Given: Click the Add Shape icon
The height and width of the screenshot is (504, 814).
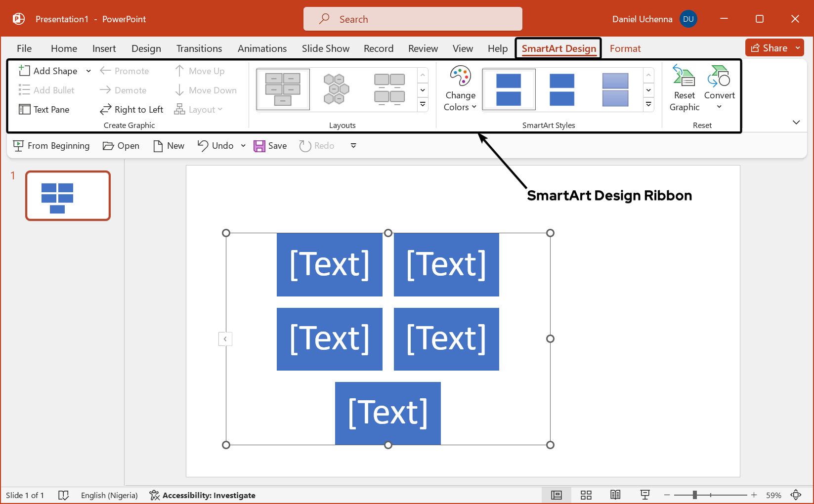Looking at the screenshot, I should pos(24,71).
